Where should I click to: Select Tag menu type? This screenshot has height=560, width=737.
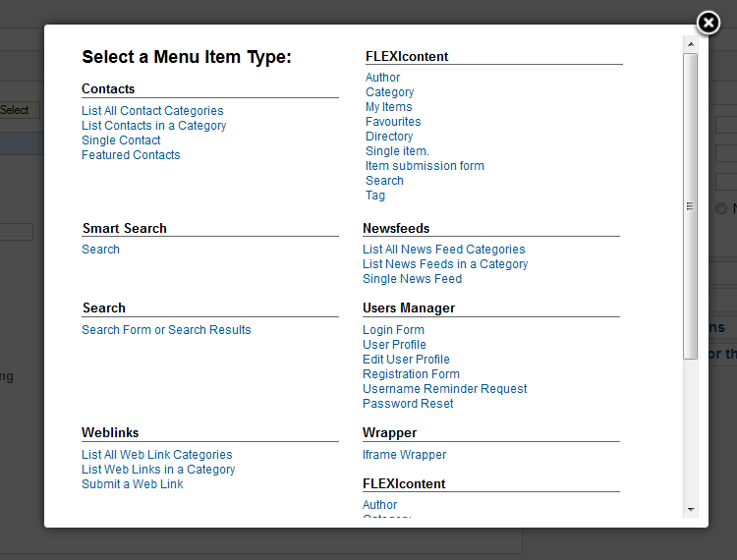375,196
